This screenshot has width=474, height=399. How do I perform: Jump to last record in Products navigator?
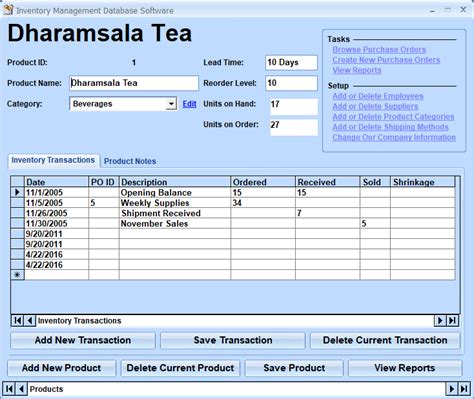[464, 389]
